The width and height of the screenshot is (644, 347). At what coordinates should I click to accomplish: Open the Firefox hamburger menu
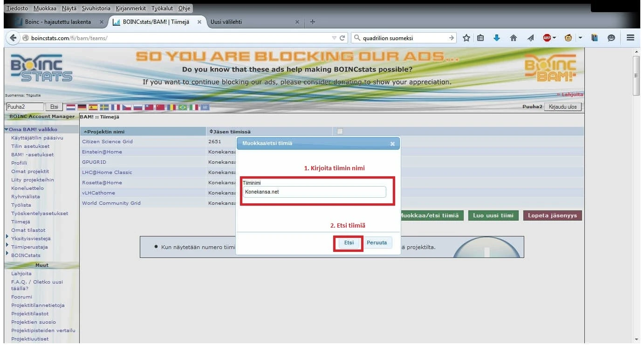(630, 38)
